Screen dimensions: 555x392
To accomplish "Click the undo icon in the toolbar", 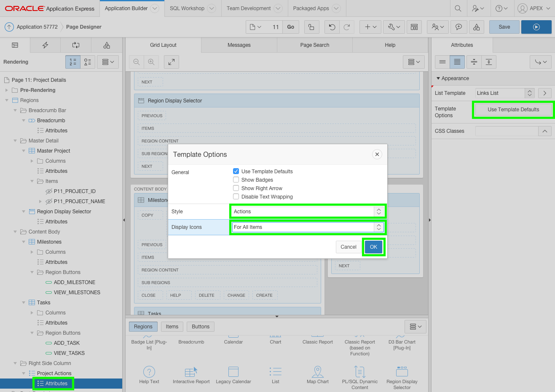I will [x=332, y=27].
